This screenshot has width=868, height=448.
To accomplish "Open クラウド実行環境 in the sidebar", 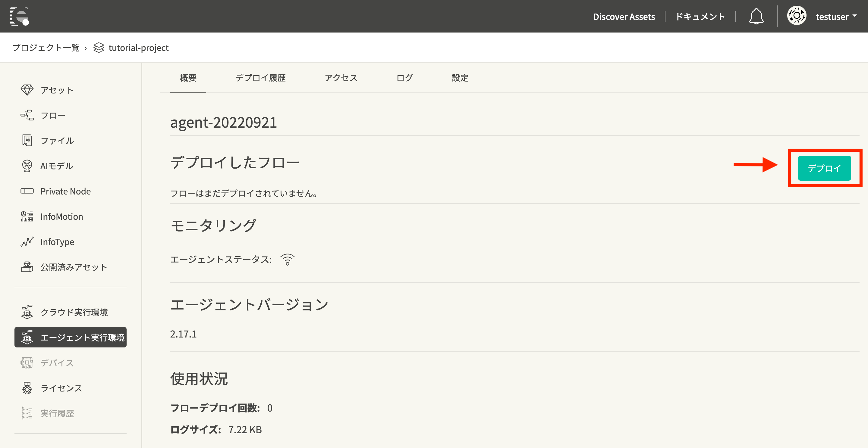I will 71,312.
